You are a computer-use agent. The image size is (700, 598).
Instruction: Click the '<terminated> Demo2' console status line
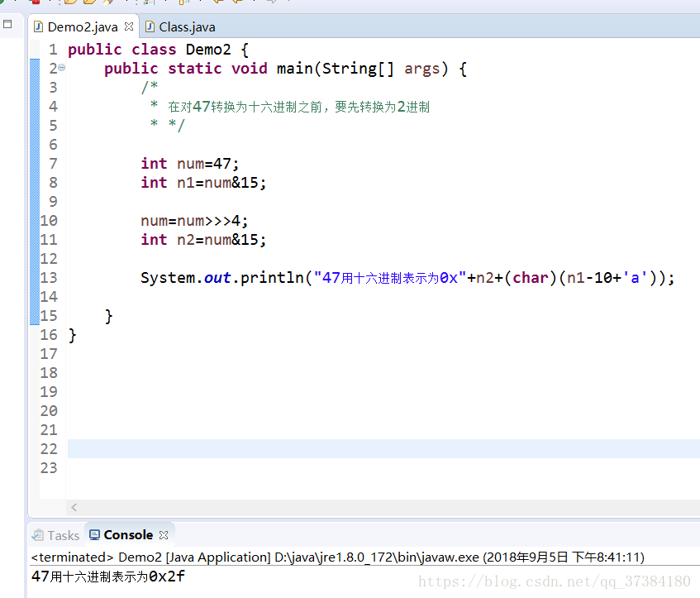[x=337, y=557]
